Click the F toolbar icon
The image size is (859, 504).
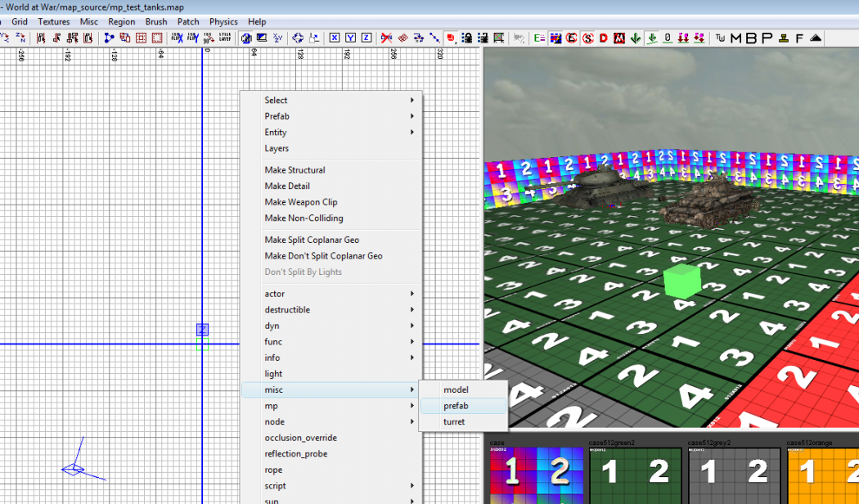pyautogui.click(x=799, y=38)
